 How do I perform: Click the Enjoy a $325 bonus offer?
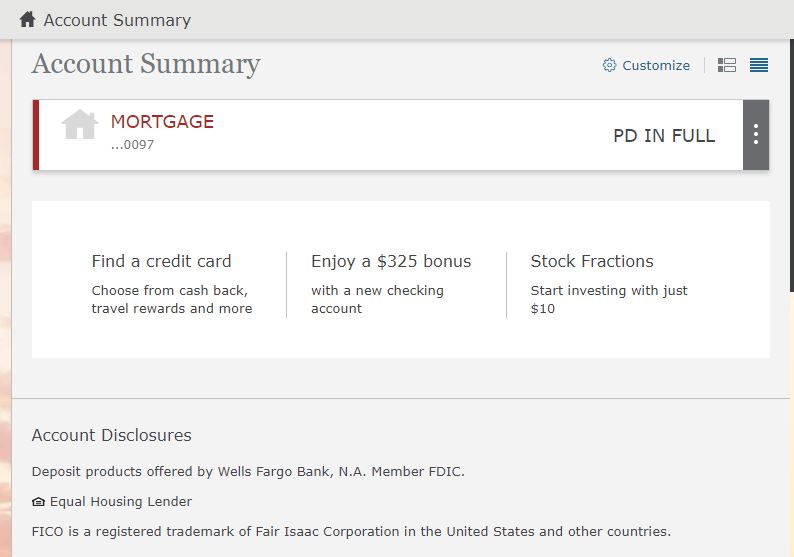click(391, 261)
